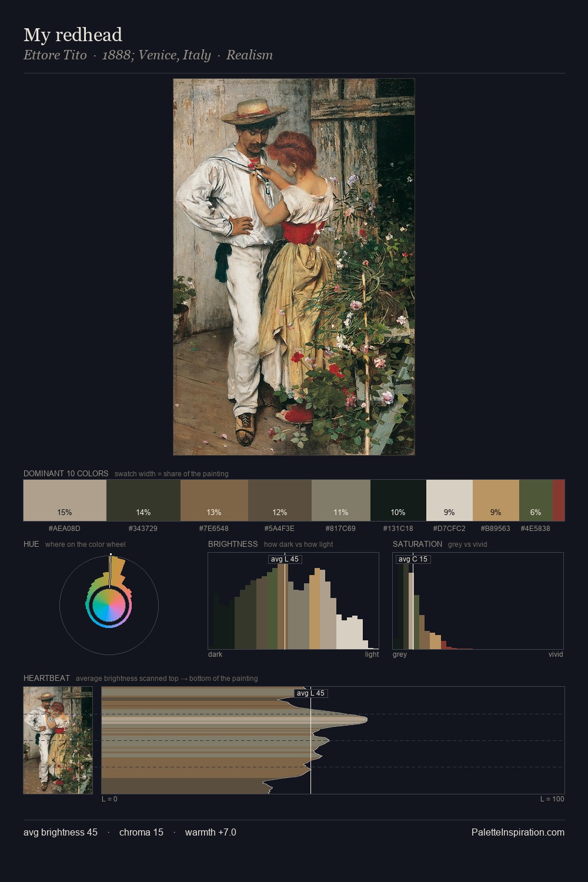This screenshot has height=882, width=588.
Task: Click the 'grey' axis label
Action: point(400,654)
